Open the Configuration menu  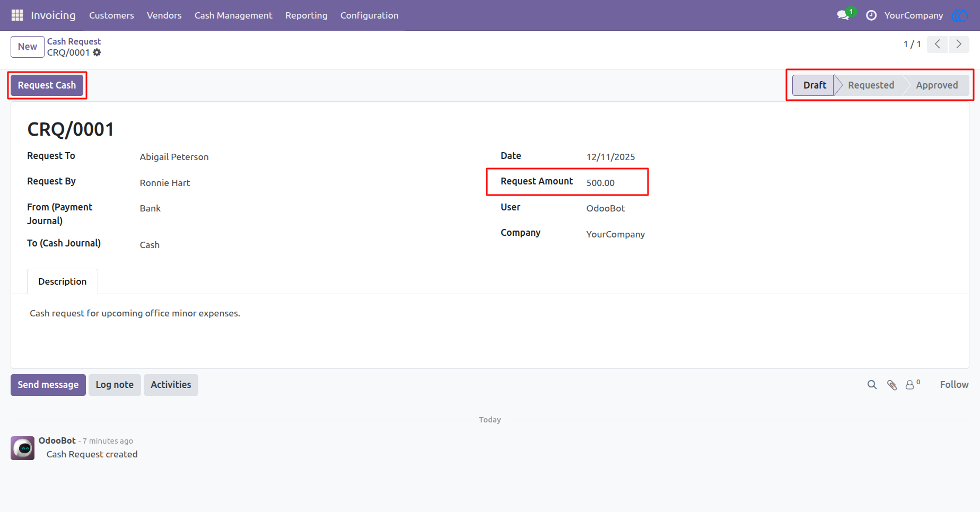370,15
